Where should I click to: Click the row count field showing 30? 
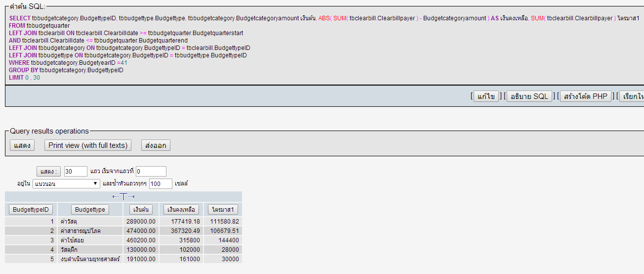point(76,172)
